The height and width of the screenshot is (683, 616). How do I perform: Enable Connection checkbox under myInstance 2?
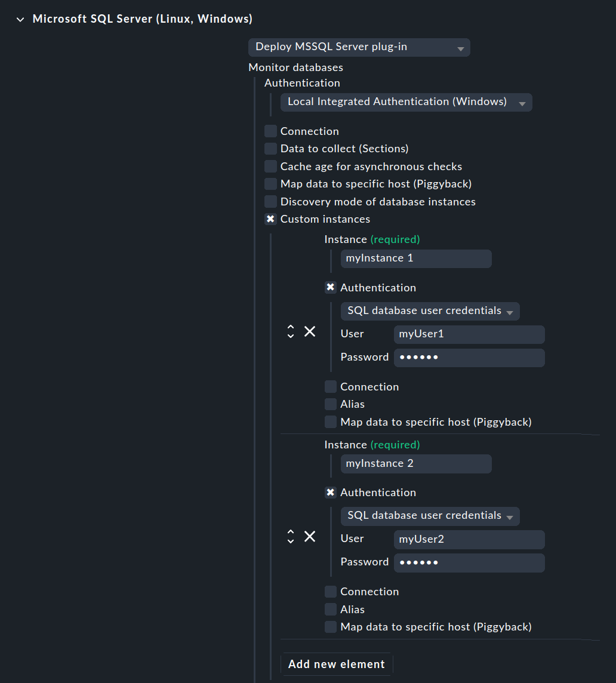tap(331, 592)
